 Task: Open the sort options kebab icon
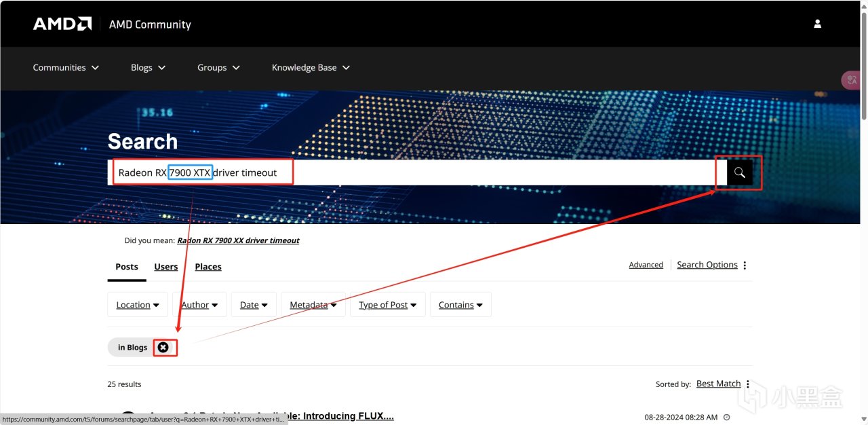(x=748, y=384)
